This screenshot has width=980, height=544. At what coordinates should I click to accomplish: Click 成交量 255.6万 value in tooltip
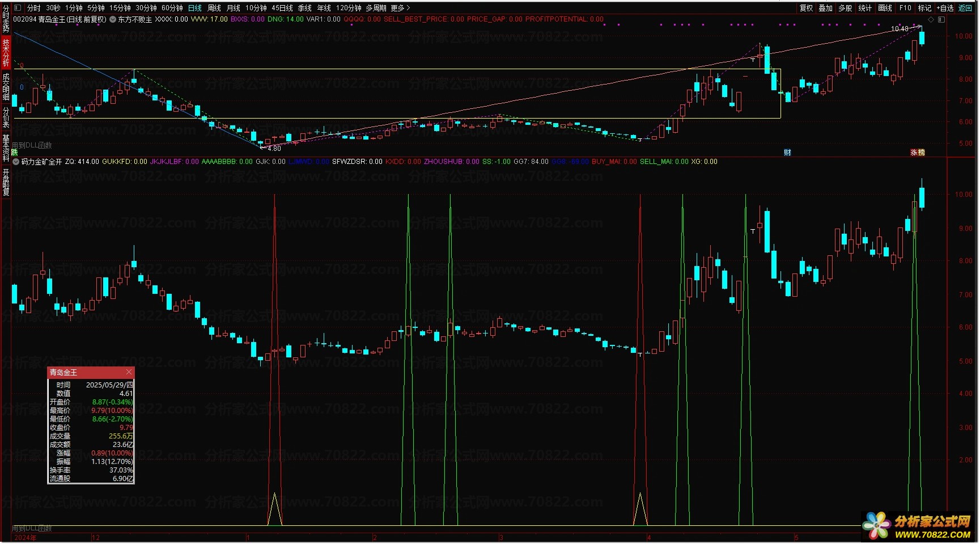[x=121, y=436]
